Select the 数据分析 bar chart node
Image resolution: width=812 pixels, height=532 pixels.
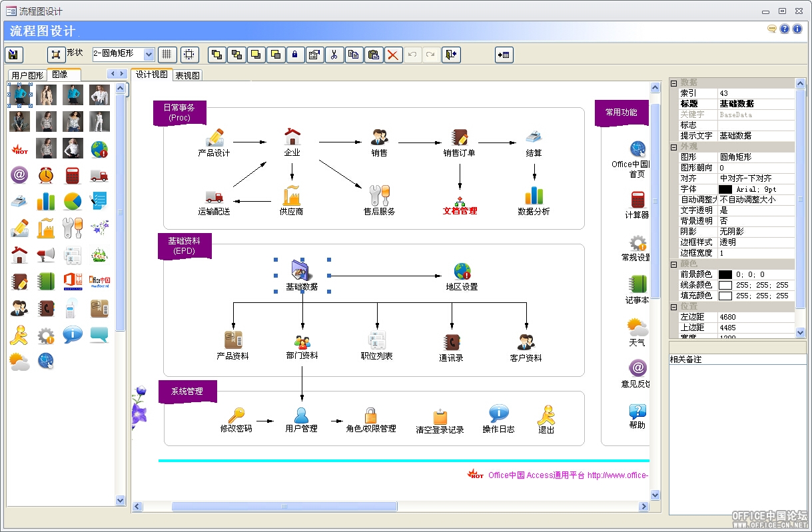pos(534,200)
